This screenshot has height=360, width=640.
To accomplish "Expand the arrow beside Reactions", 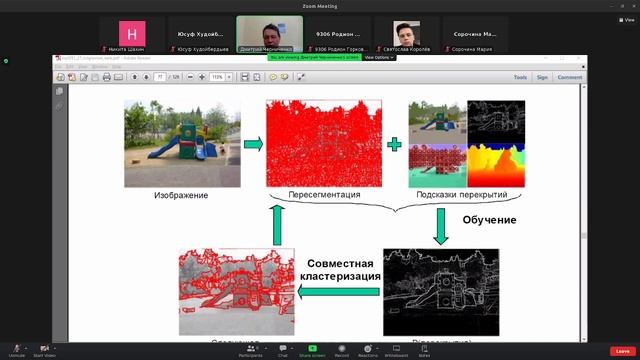I will [377, 348].
